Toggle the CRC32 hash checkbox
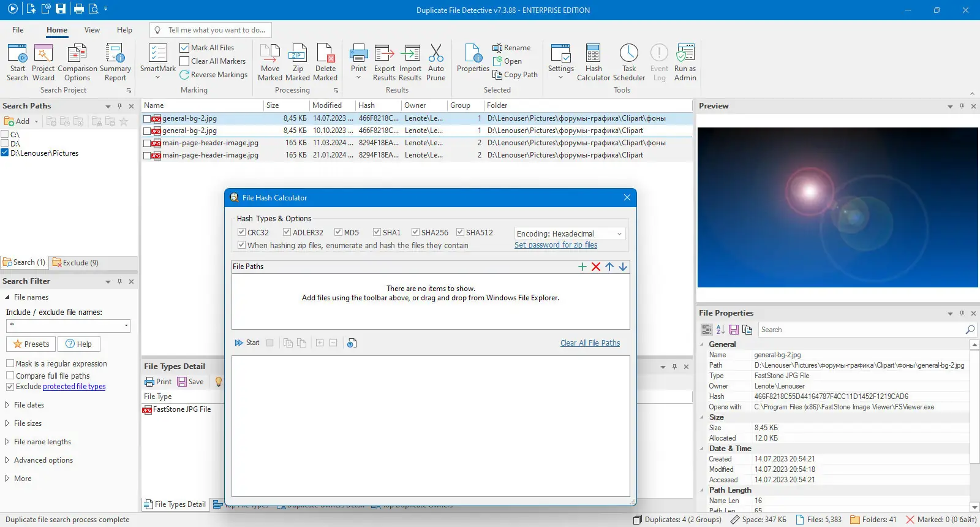This screenshot has height=527, width=980. pos(241,232)
